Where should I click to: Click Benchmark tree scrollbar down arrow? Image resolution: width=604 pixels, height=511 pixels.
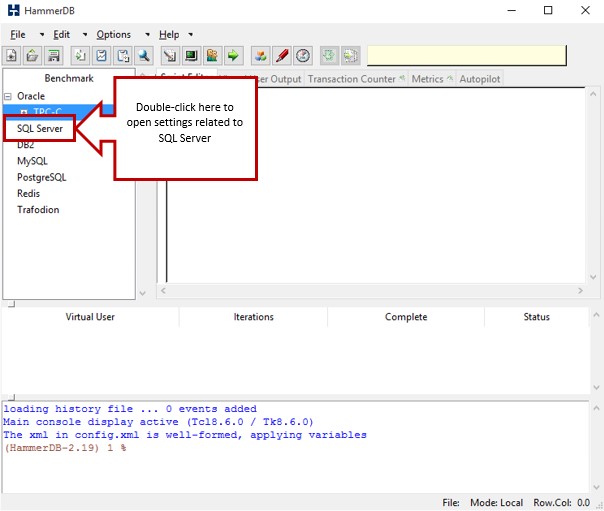click(x=142, y=293)
